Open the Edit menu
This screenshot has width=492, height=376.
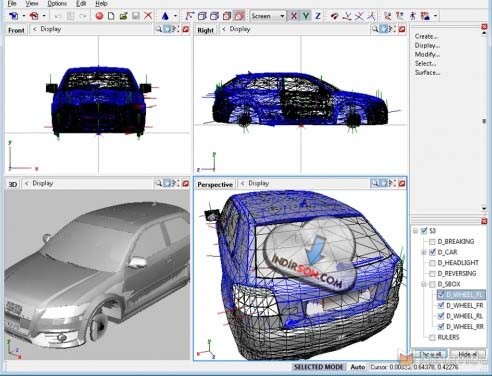81,4
